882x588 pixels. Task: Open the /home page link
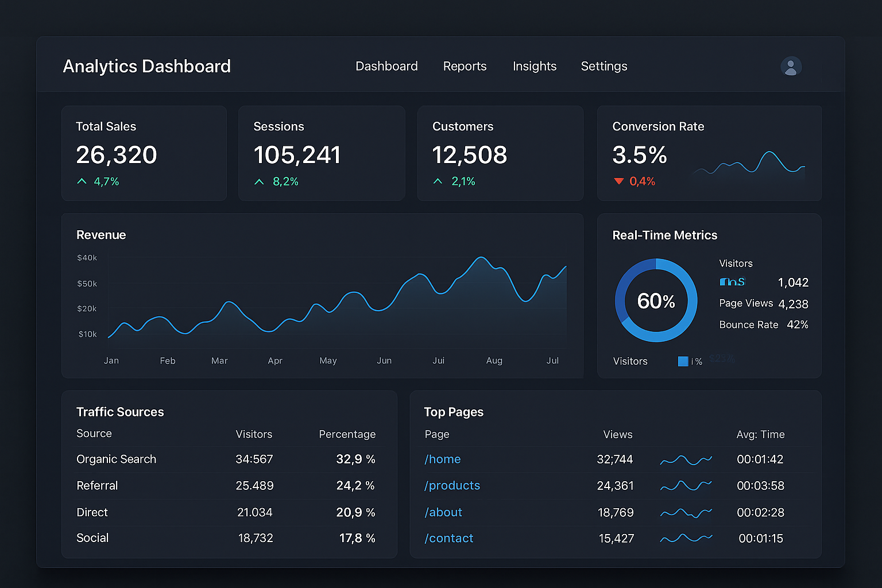click(x=442, y=459)
